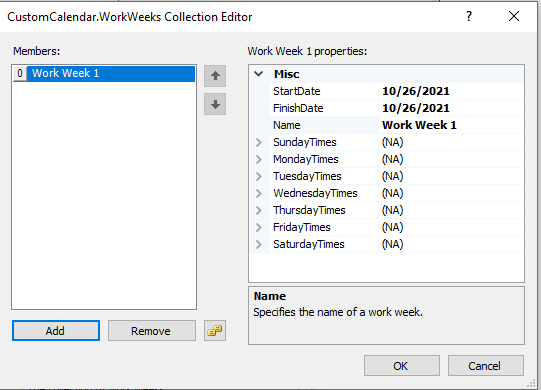Click the dialog resize grip corner
This screenshot has height=390, width=541.
click(531, 383)
